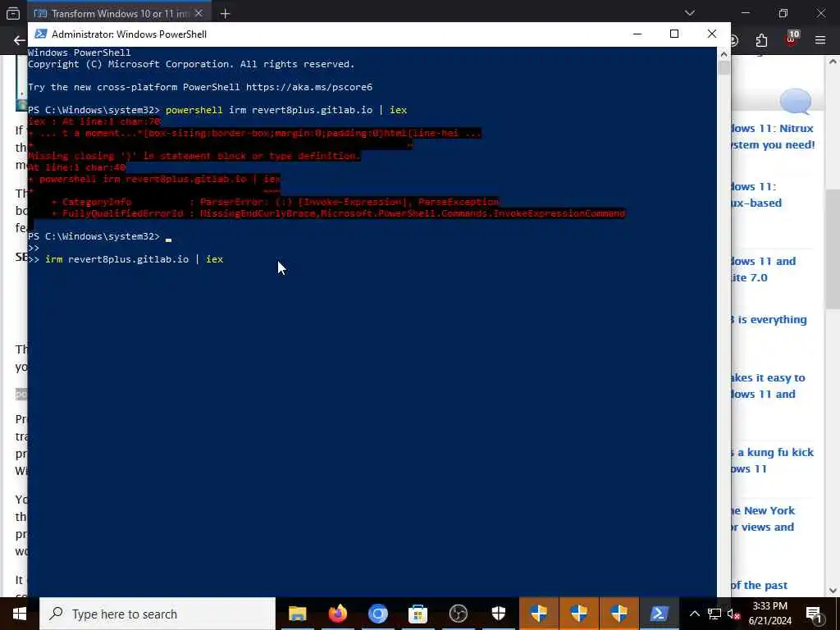Image resolution: width=840 pixels, height=630 pixels.
Task: Open the browser extensions puzzle icon
Action: coord(761,40)
